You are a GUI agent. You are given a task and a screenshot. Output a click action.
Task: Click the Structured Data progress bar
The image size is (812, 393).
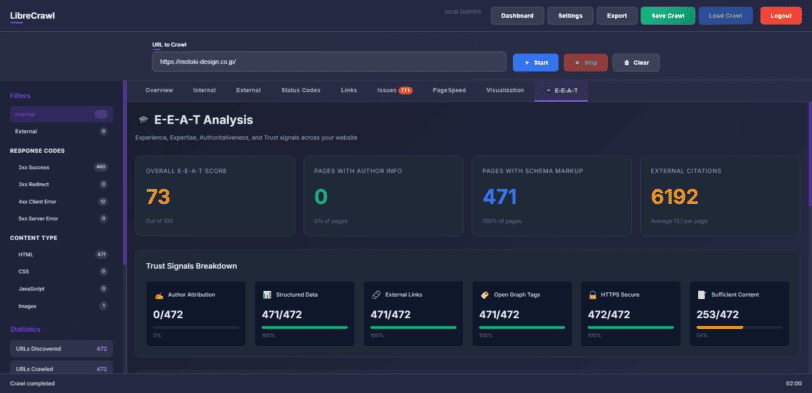point(304,327)
